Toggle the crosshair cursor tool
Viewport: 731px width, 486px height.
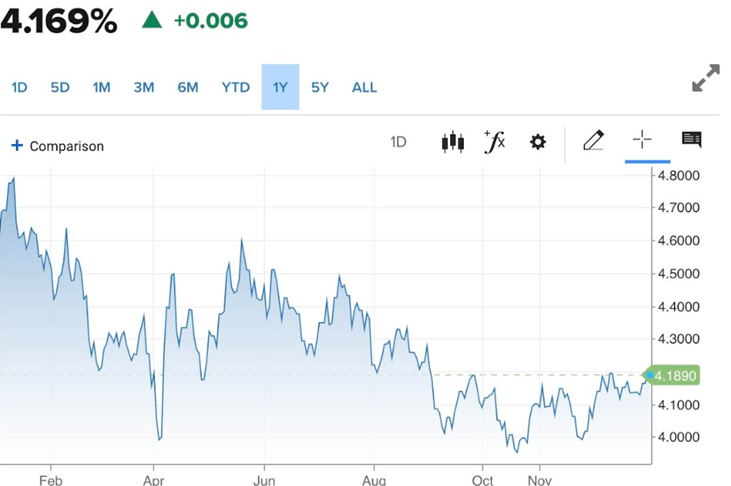[642, 140]
